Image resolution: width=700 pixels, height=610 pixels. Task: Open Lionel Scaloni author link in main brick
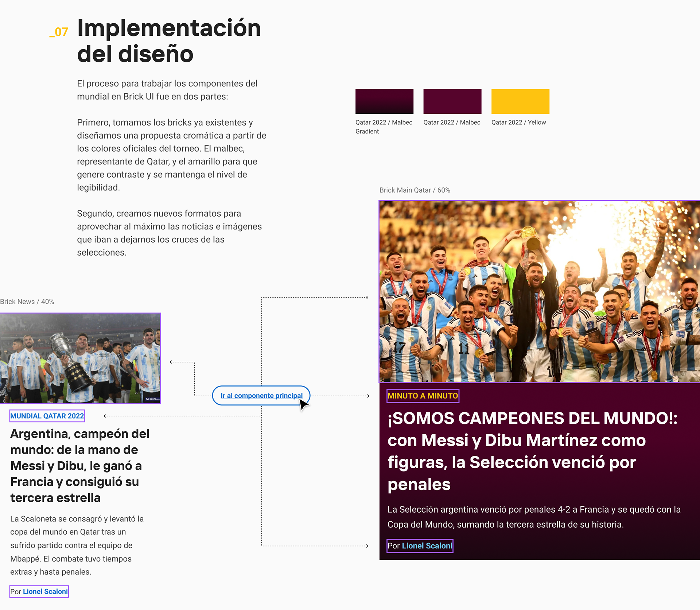427,546
